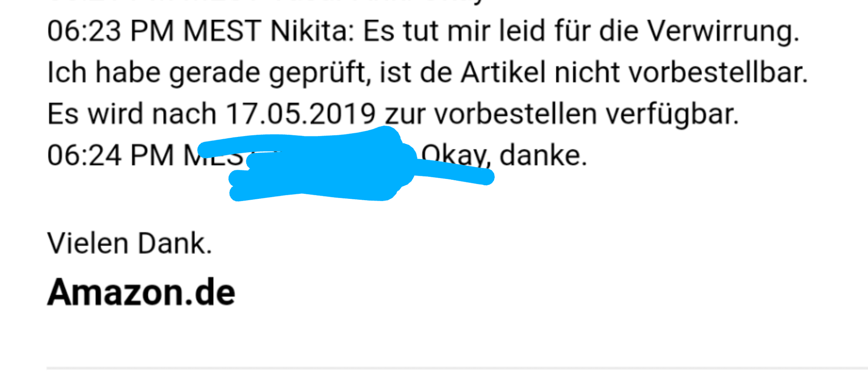Click the word 'Artikel'
Image resolution: width=868 pixels, height=385 pixels.
click(x=503, y=72)
